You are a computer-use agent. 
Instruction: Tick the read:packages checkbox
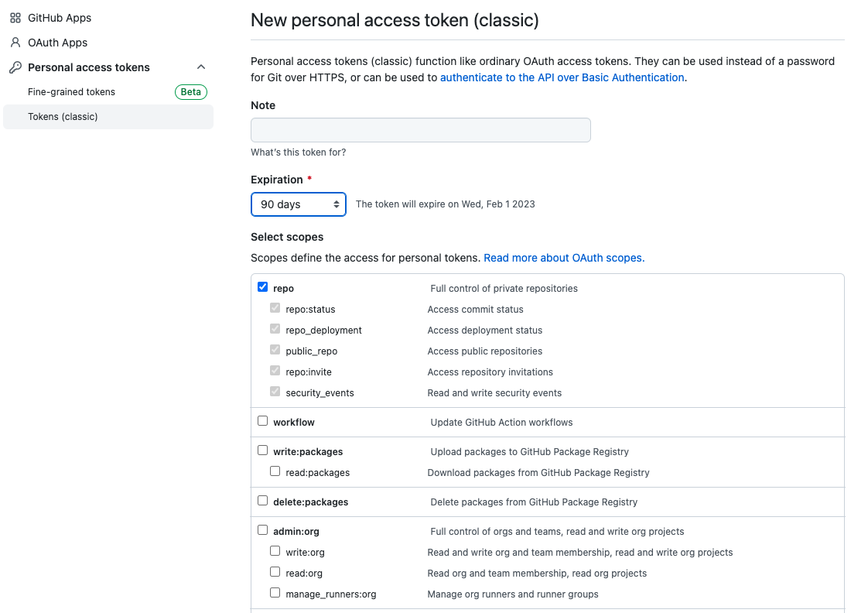[x=275, y=471]
